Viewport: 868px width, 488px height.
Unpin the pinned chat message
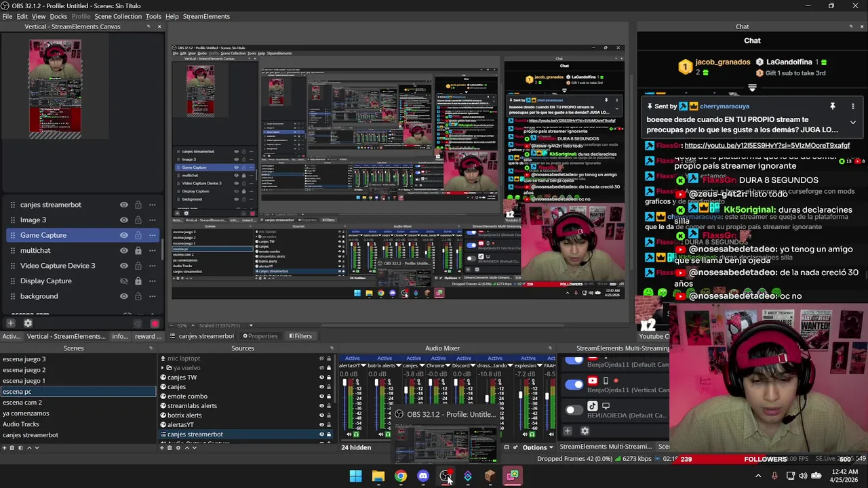click(x=832, y=106)
